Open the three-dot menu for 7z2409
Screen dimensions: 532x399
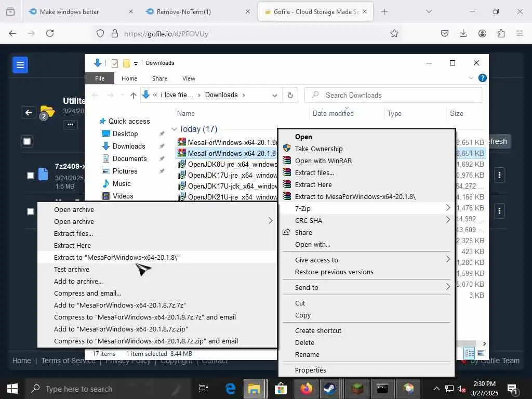coord(499,175)
